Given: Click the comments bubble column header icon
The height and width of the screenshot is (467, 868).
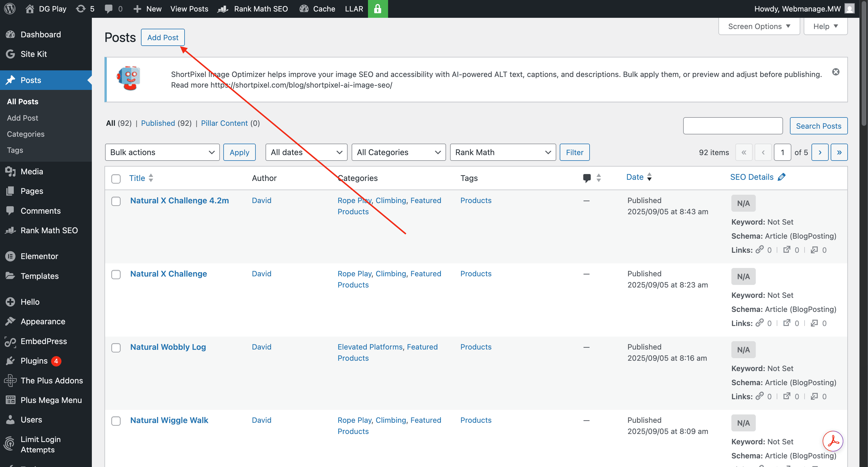Looking at the screenshot, I should pos(587,178).
